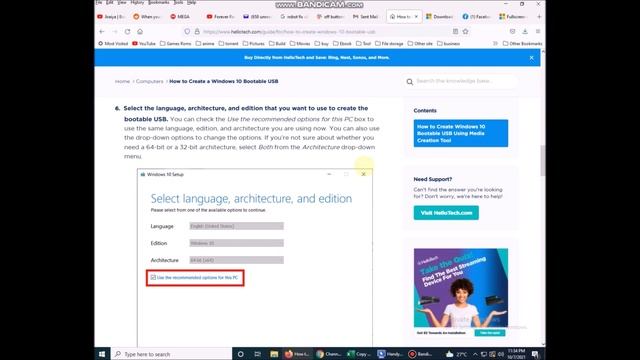Open the History menu

point(137,2)
